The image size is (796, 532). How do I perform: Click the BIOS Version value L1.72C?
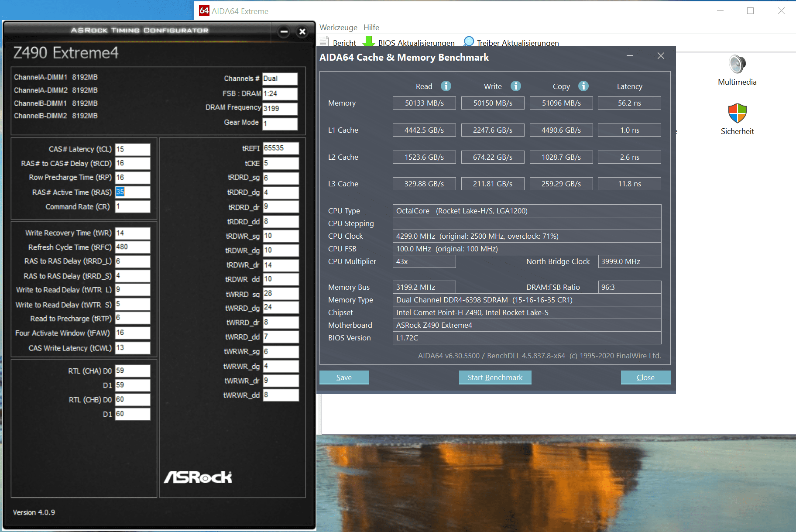pos(527,338)
